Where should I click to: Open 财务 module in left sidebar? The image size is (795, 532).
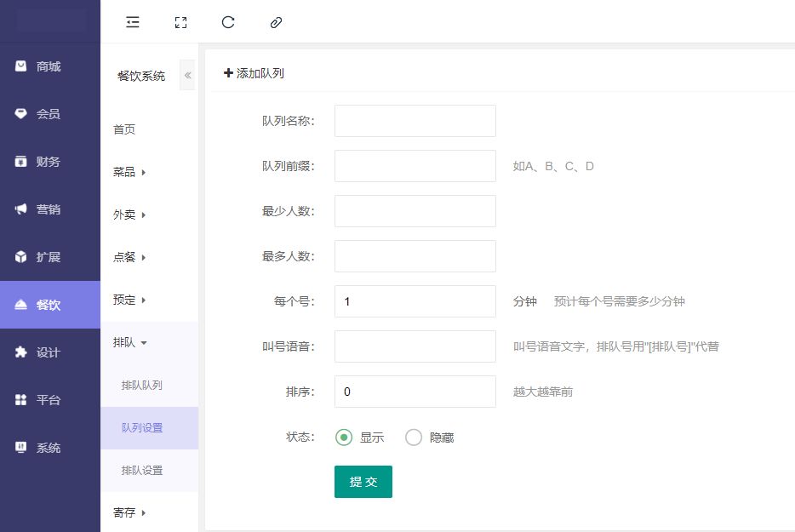tap(49, 162)
